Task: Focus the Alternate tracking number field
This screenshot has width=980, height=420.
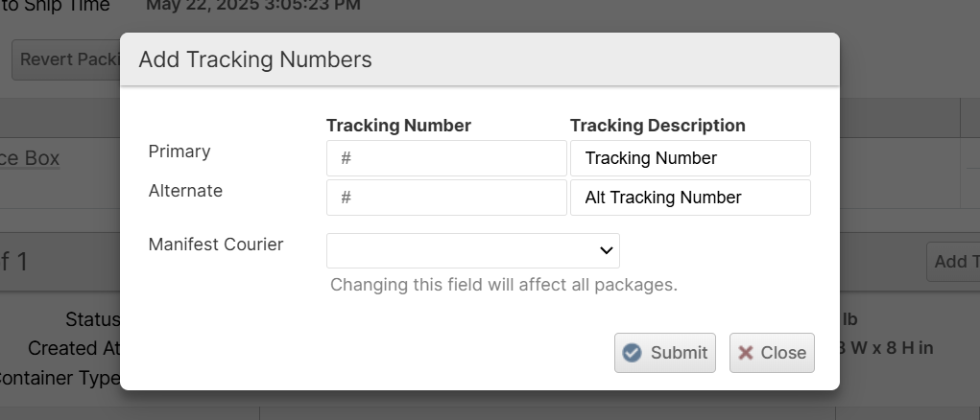Action: [446, 198]
